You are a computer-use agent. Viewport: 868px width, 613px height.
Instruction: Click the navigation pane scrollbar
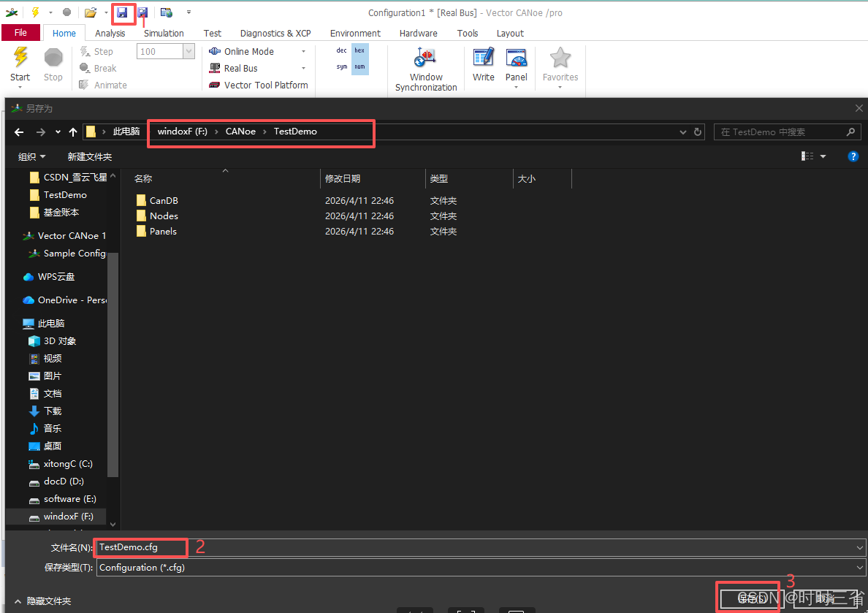(113, 363)
